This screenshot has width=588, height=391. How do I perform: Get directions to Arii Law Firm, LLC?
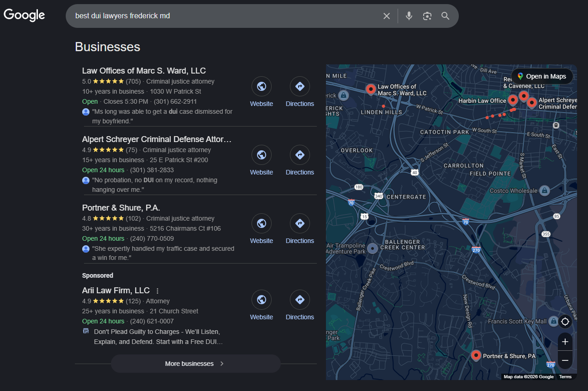pos(300,305)
